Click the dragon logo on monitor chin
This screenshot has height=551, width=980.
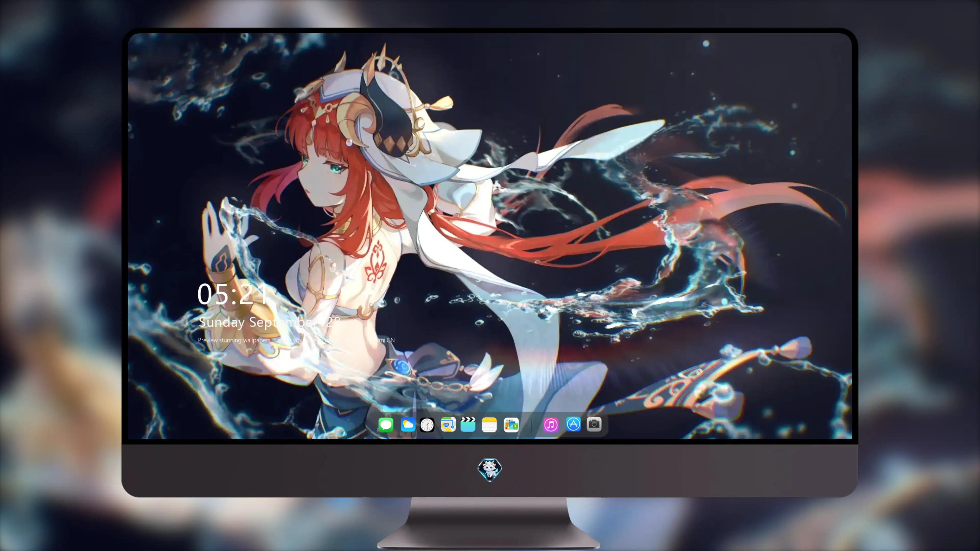(x=490, y=470)
